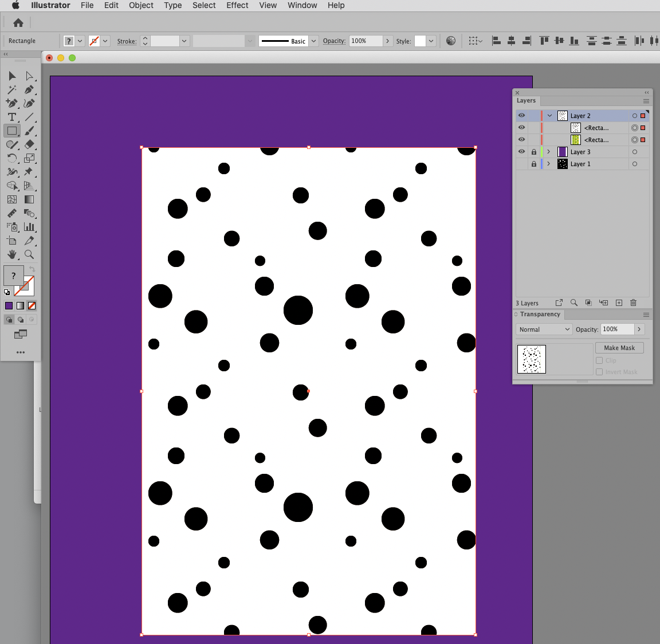Select the Pen tool

(x=30, y=90)
